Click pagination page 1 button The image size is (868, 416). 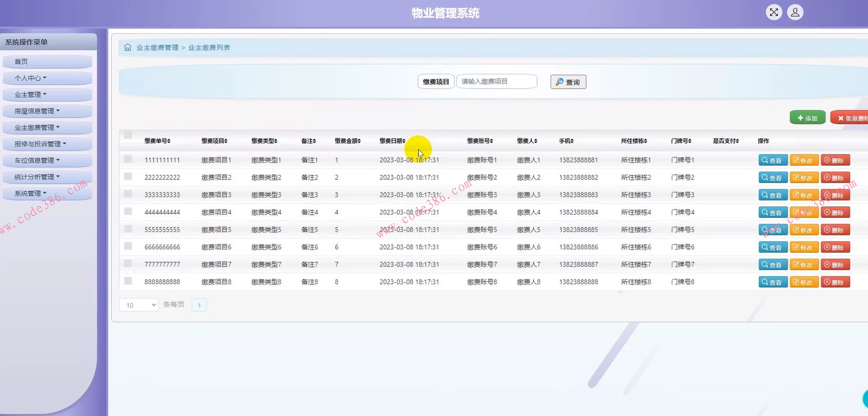[x=199, y=305]
